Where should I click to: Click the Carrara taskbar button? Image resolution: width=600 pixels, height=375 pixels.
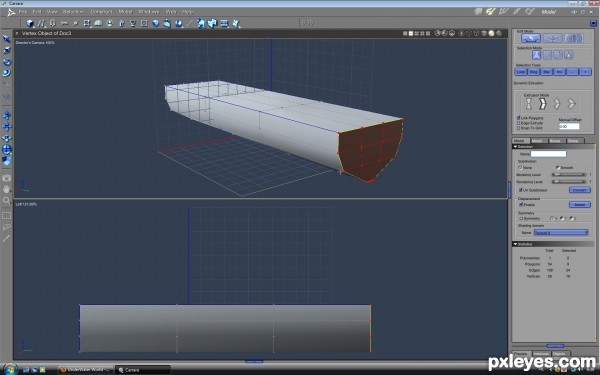click(142, 370)
